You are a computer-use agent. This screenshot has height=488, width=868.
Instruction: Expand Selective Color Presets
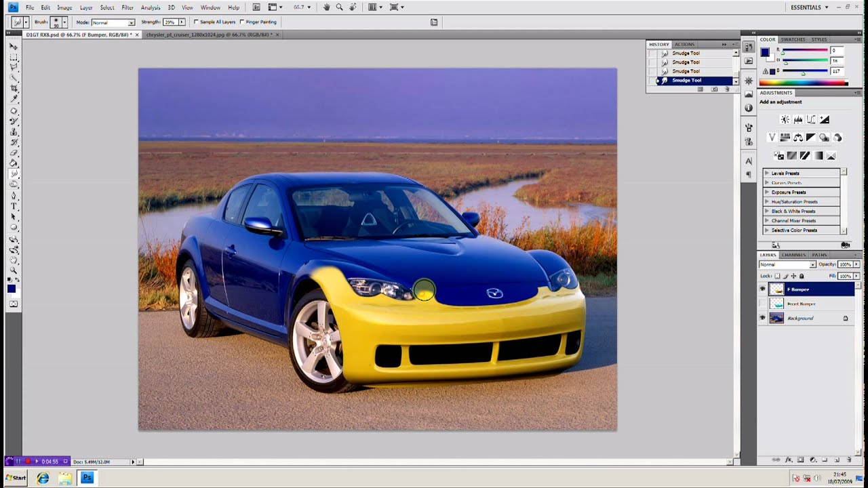pyautogui.click(x=767, y=230)
